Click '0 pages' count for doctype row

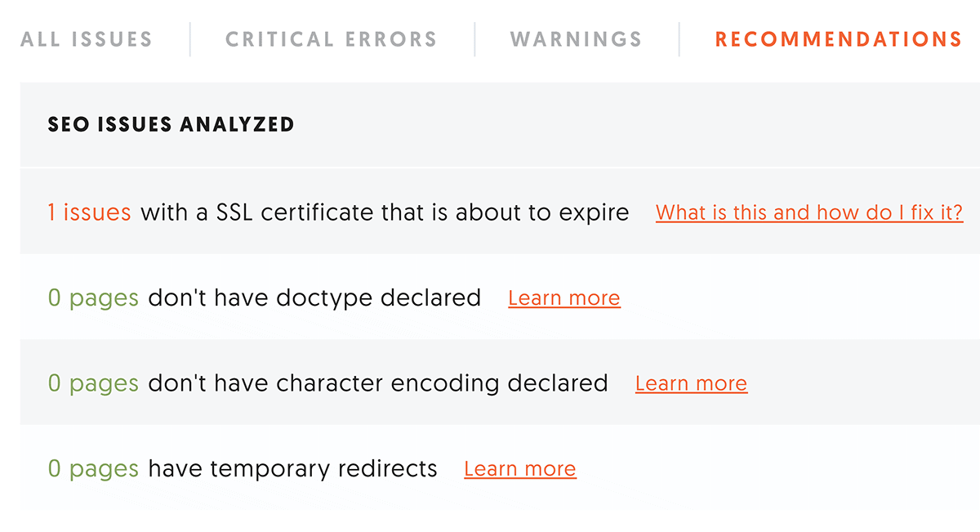tap(93, 298)
